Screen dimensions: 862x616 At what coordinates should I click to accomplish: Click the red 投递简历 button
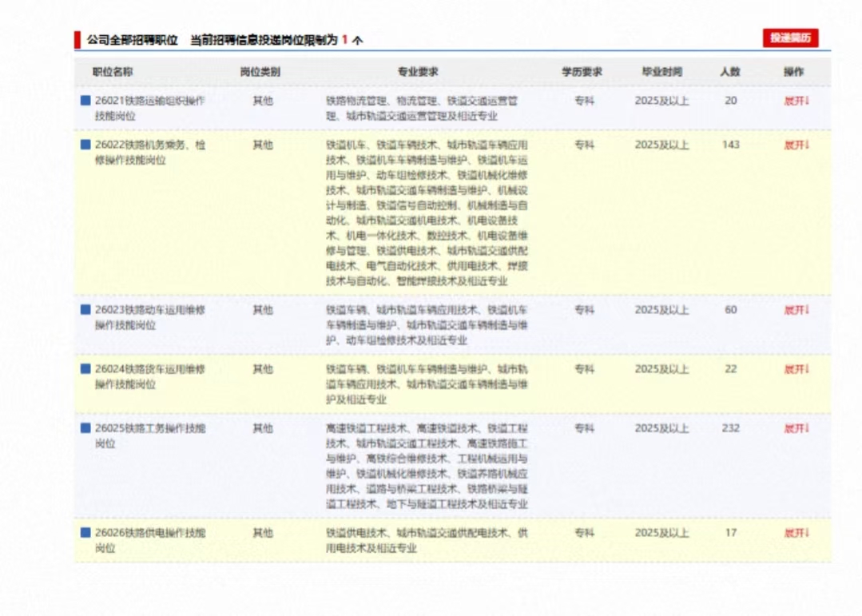pyautogui.click(x=790, y=38)
